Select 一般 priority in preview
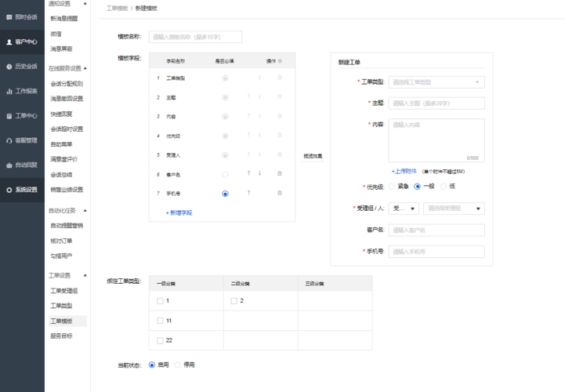 point(417,187)
